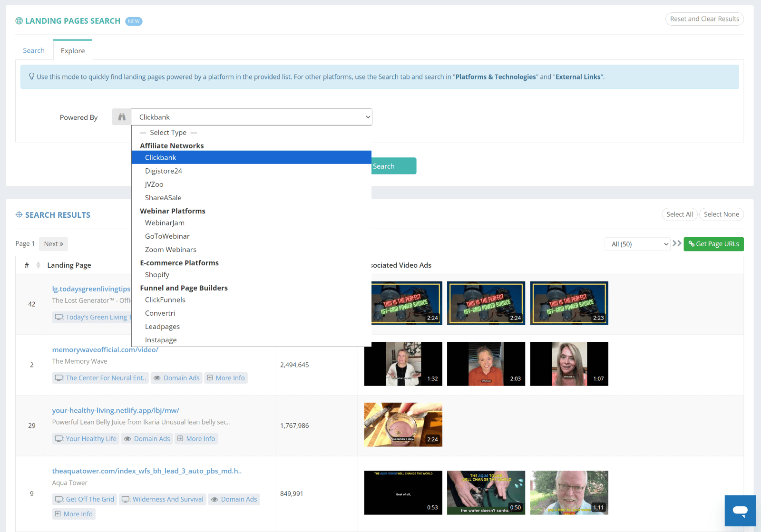Choose Leadpages option
This screenshot has height=532, width=761.
coord(251,326)
